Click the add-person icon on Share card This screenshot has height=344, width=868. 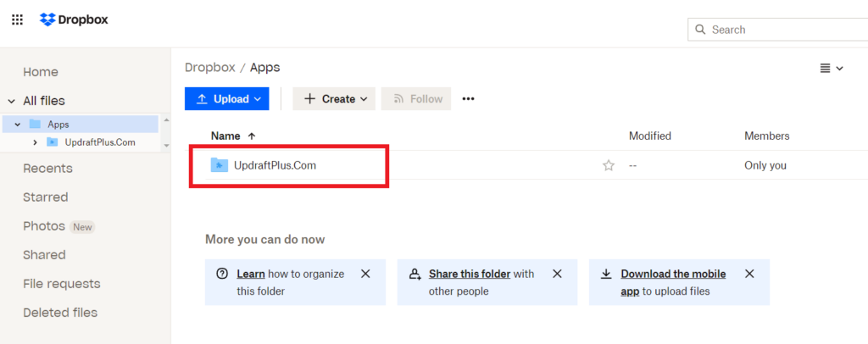(415, 273)
